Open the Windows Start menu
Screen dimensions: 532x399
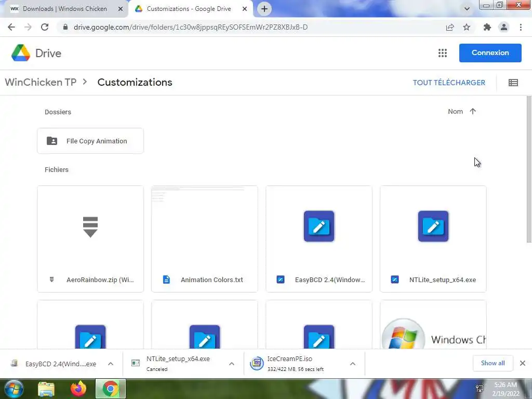pos(14,389)
